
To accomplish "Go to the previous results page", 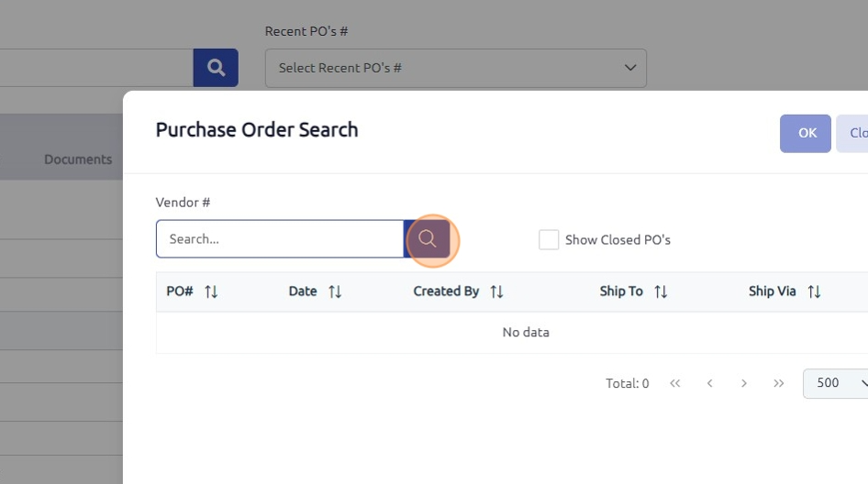I will pos(709,383).
